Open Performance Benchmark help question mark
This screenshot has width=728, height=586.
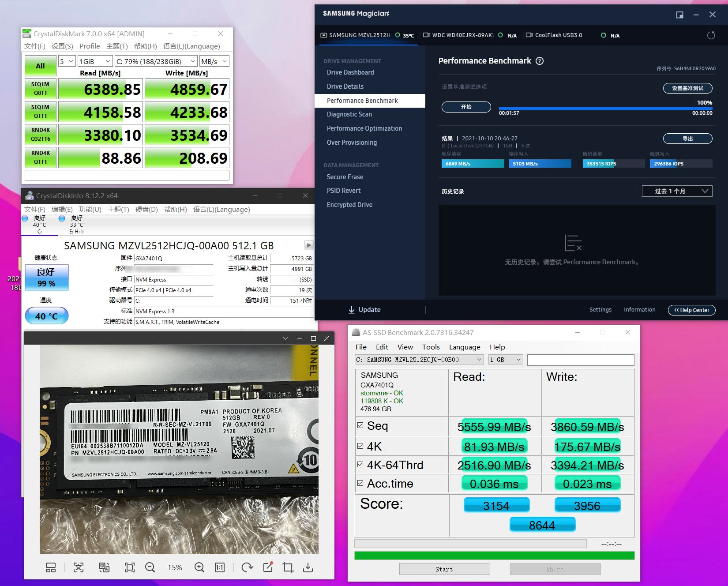[x=539, y=61]
